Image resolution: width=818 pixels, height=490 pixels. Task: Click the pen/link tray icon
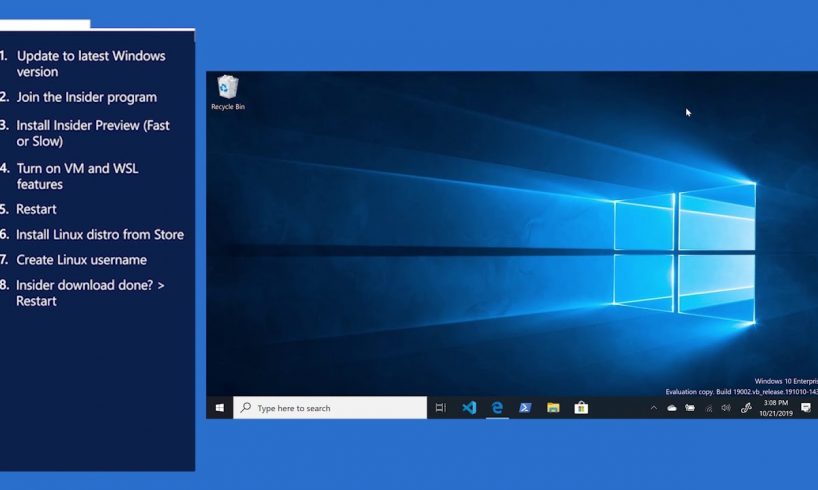coord(746,408)
